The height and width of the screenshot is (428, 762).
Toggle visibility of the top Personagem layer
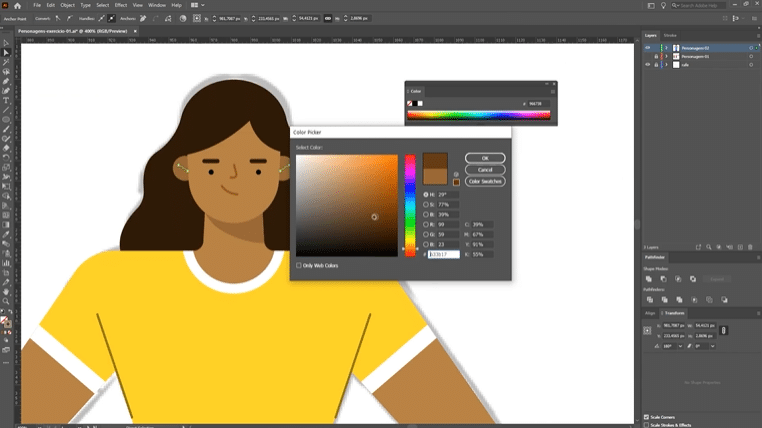tap(647, 47)
